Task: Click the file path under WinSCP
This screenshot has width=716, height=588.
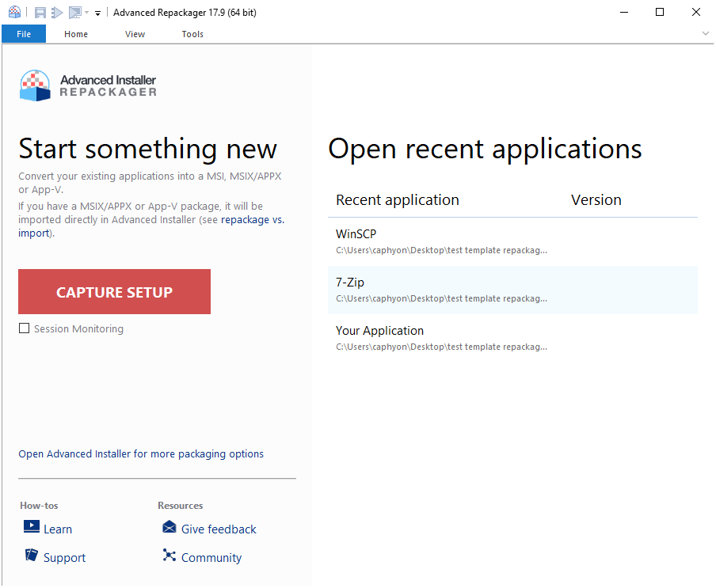Action: pos(442,250)
